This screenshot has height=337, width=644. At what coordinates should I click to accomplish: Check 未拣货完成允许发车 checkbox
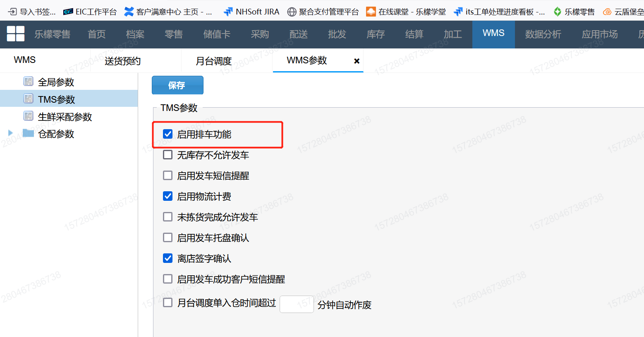[x=168, y=217]
